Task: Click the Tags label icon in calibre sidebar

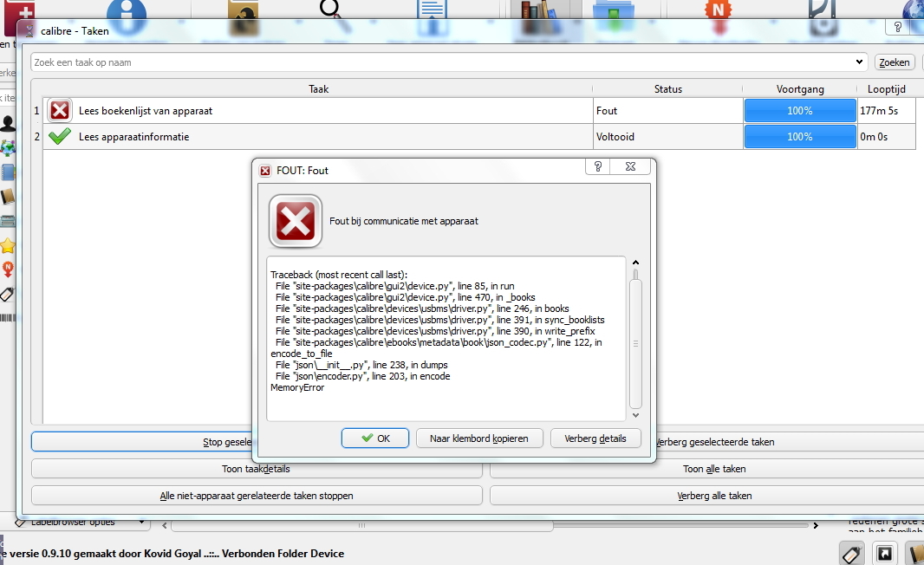Action: click(x=6, y=294)
